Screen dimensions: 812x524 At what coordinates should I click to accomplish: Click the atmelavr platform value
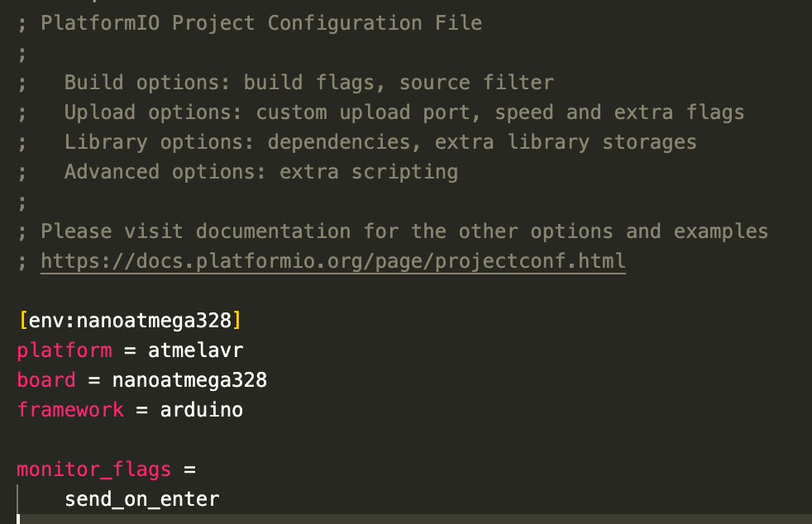[195, 350]
